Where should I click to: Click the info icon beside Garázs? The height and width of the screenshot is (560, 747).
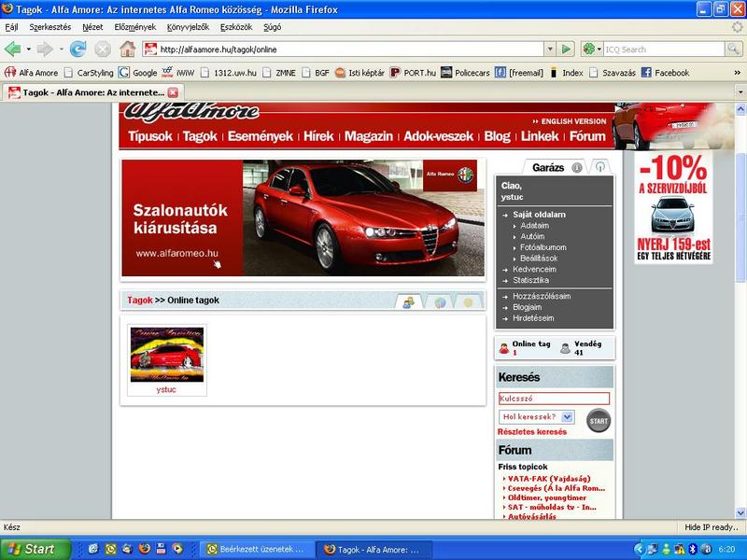pos(577,168)
